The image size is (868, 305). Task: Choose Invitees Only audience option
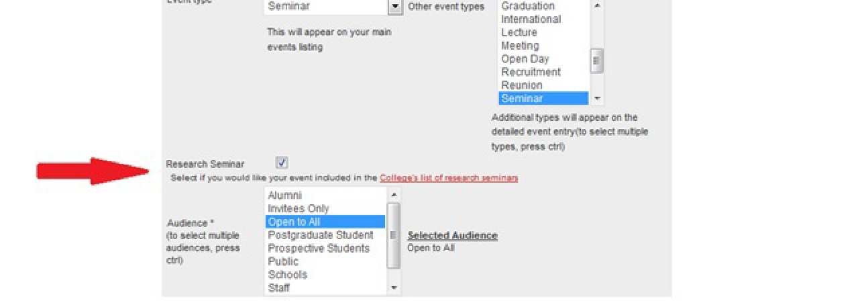click(x=298, y=209)
